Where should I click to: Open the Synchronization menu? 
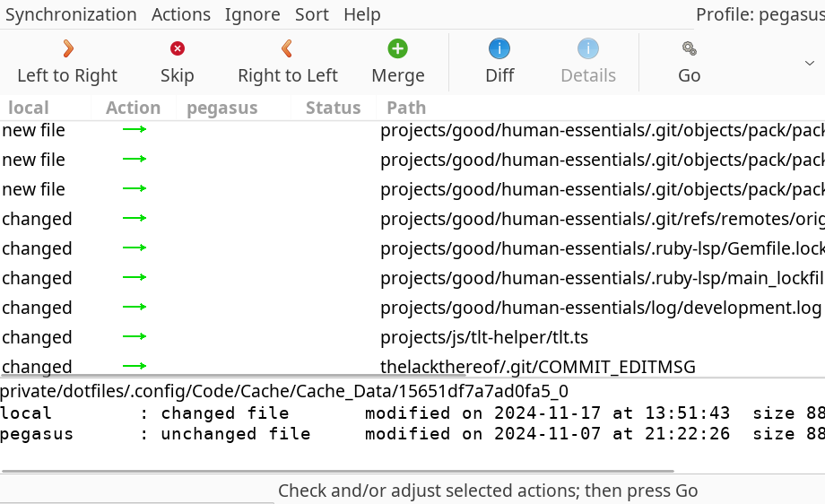pos(71,14)
